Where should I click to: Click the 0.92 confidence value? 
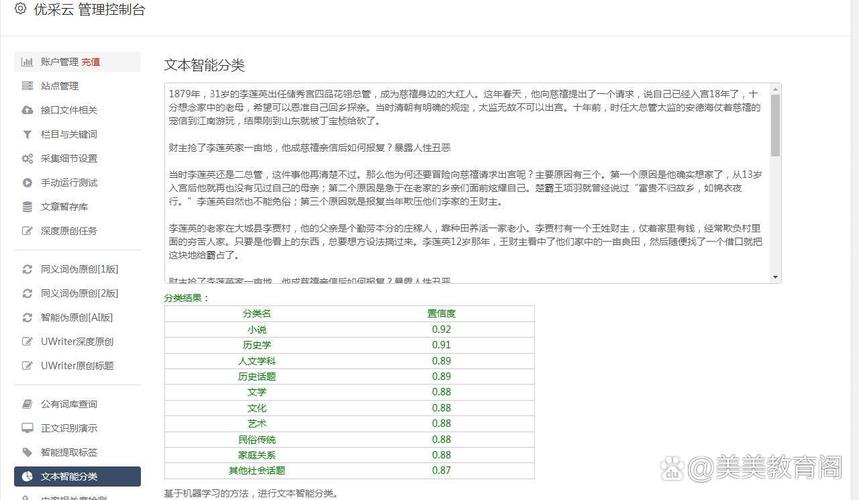(x=442, y=330)
